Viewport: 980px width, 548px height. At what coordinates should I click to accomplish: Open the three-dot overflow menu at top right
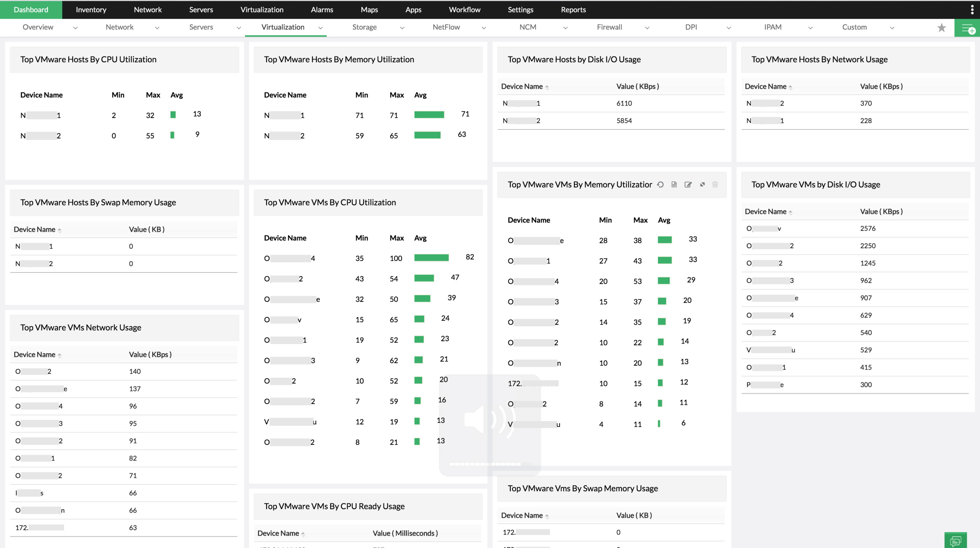[x=972, y=9]
